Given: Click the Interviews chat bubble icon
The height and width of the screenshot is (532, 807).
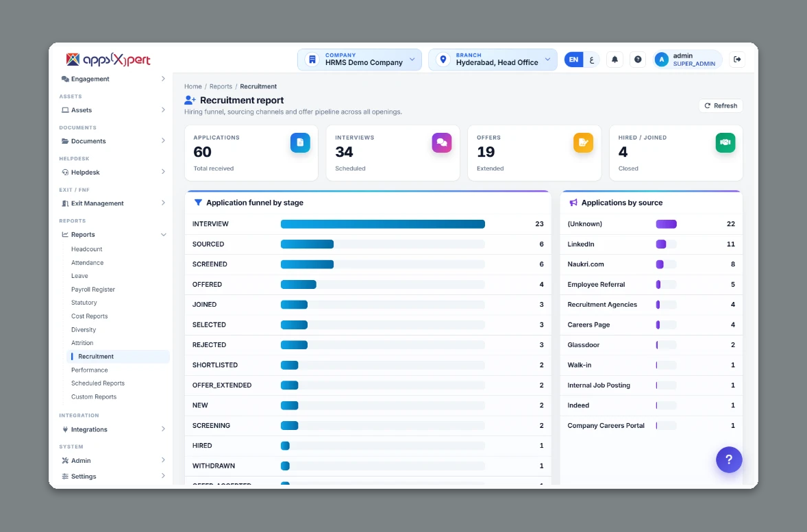Looking at the screenshot, I should [442, 142].
